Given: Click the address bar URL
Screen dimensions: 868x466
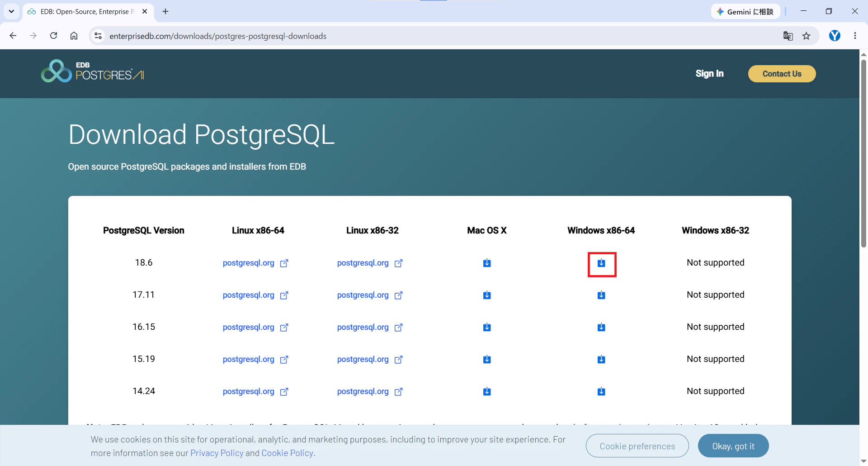Looking at the screenshot, I should coord(218,36).
